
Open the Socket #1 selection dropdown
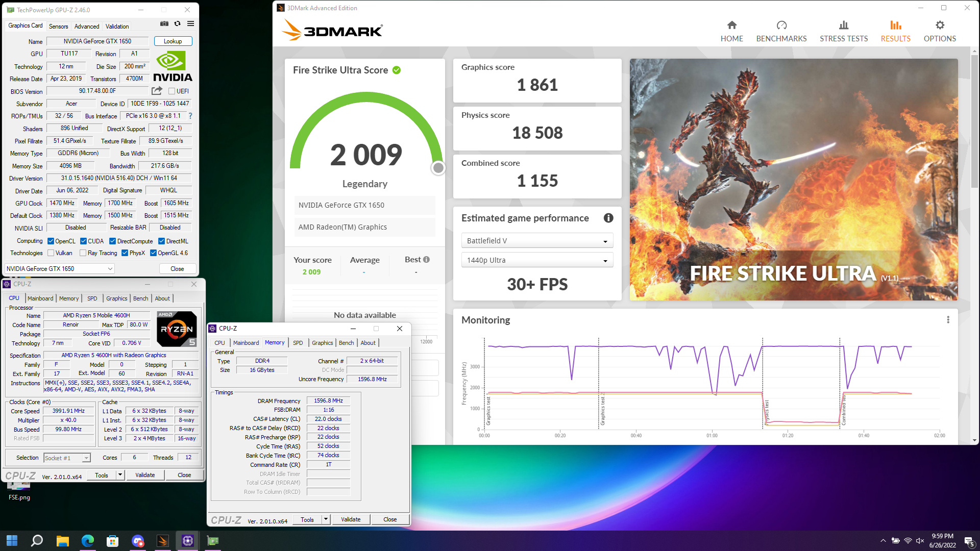[67, 458]
